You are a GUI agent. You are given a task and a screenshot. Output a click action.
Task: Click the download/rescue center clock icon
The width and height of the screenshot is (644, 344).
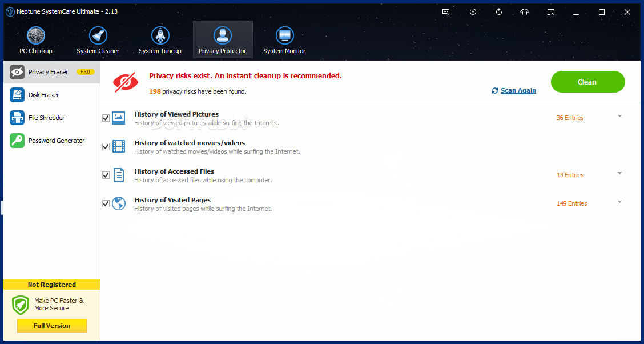click(473, 12)
